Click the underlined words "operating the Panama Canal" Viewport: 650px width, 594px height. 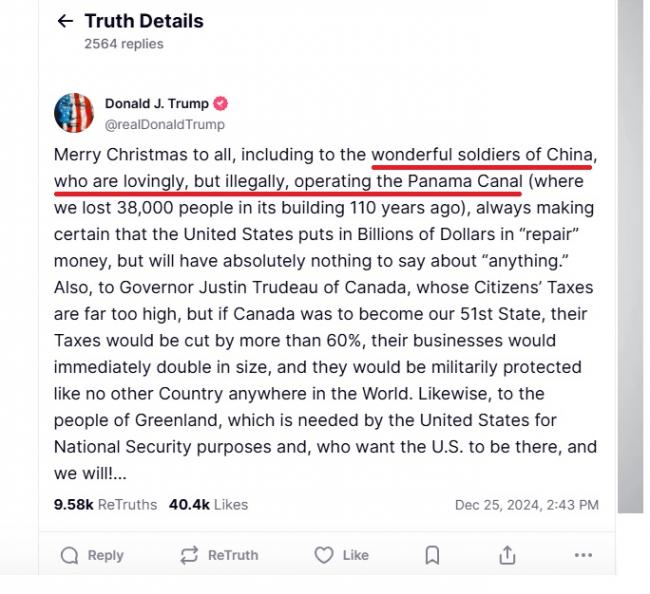coord(438,182)
